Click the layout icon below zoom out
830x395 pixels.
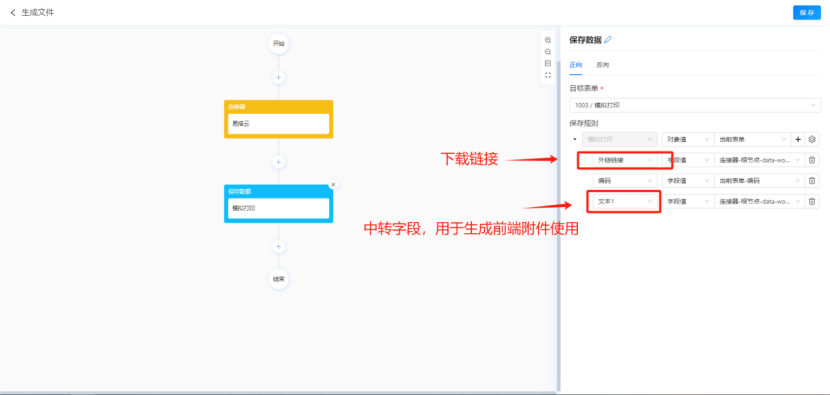(x=548, y=64)
